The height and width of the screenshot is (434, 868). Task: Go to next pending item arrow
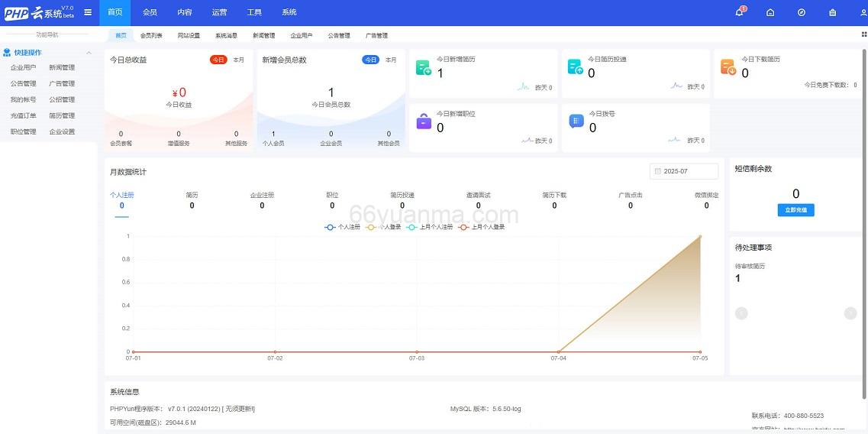coord(850,313)
